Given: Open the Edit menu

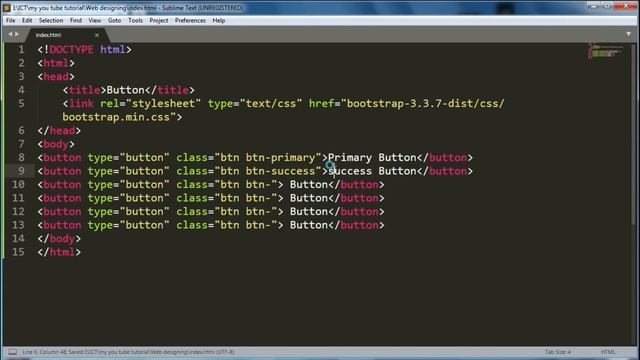Looking at the screenshot, I should (x=27, y=20).
